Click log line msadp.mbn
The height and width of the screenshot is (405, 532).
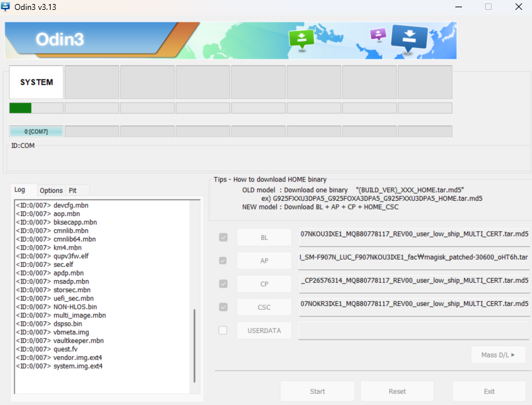tap(52, 281)
